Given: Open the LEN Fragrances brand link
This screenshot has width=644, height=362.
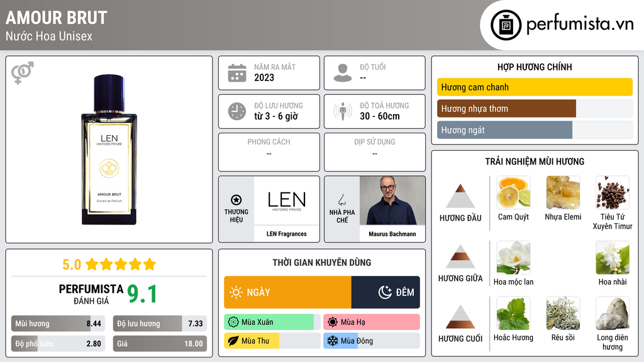Looking at the screenshot, I should (287, 234).
